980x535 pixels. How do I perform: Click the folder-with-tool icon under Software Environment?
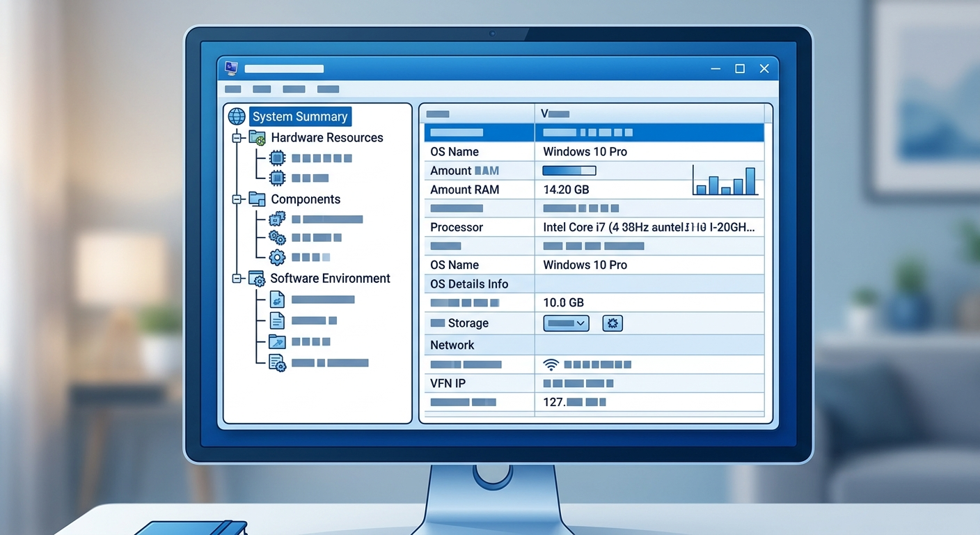pos(277,341)
